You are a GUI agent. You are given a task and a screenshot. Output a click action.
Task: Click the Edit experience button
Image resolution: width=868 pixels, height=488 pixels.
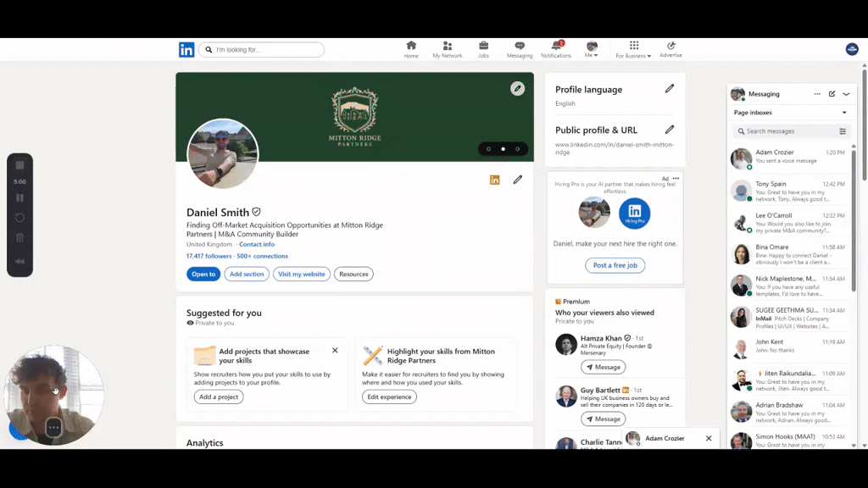[x=389, y=396]
